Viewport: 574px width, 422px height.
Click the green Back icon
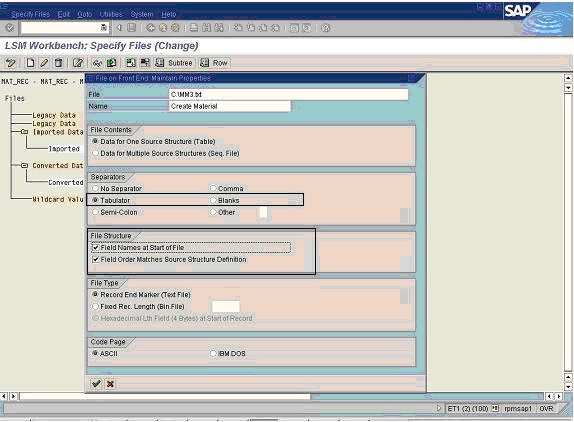(150, 27)
